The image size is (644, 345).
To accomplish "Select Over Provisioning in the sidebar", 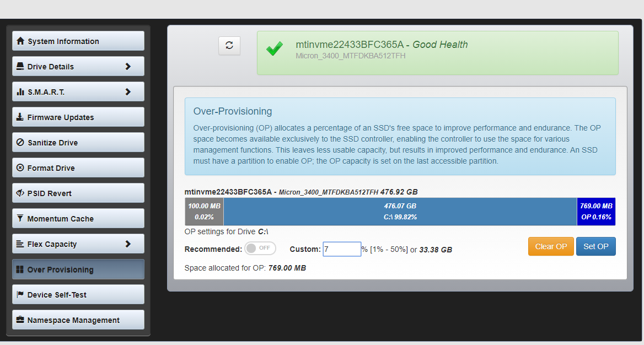I will coord(78,269).
